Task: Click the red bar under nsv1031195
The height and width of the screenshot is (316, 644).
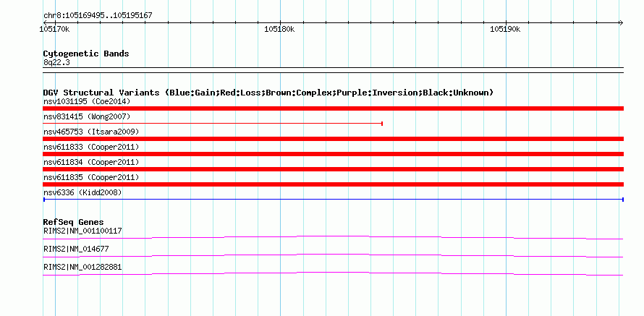Action: click(x=333, y=108)
